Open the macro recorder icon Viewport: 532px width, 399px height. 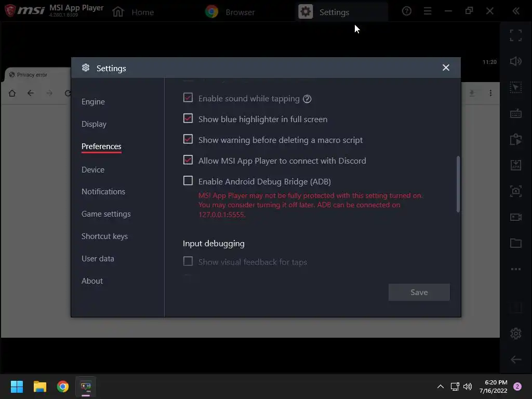click(x=515, y=139)
